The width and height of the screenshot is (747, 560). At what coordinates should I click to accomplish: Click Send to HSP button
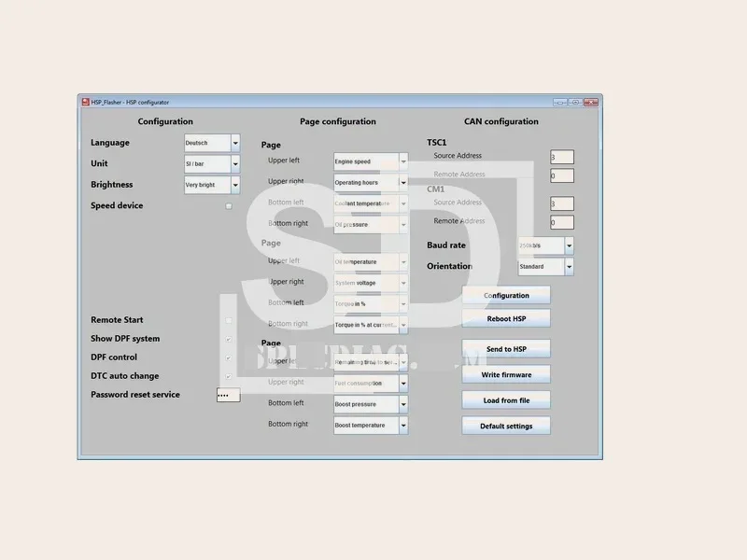tap(506, 349)
